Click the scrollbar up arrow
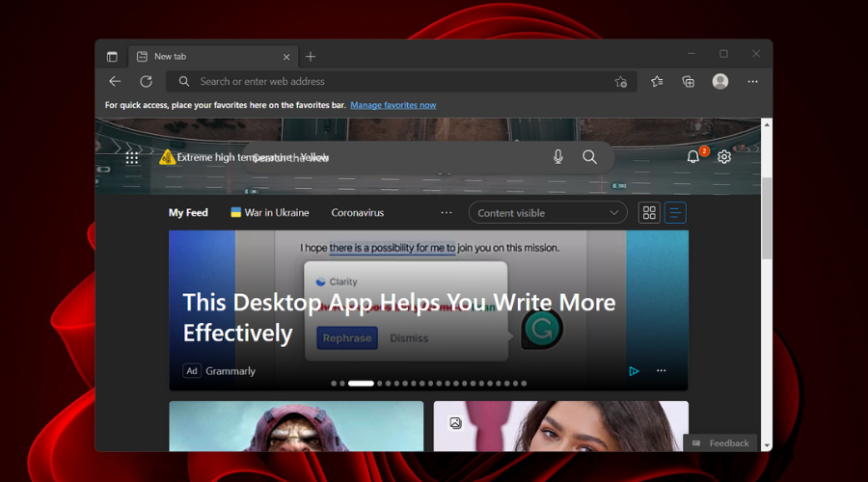The image size is (868, 482). [767, 125]
